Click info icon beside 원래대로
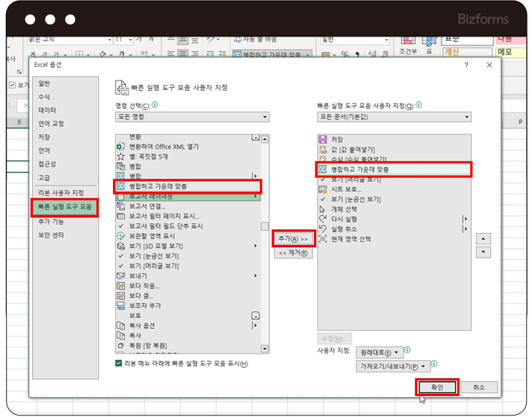 tap(408, 350)
